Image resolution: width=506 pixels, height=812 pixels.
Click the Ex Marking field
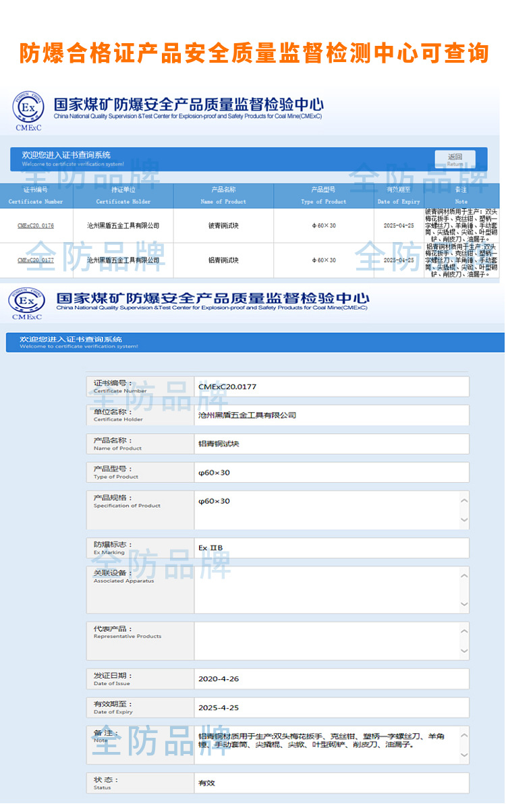[x=331, y=548]
